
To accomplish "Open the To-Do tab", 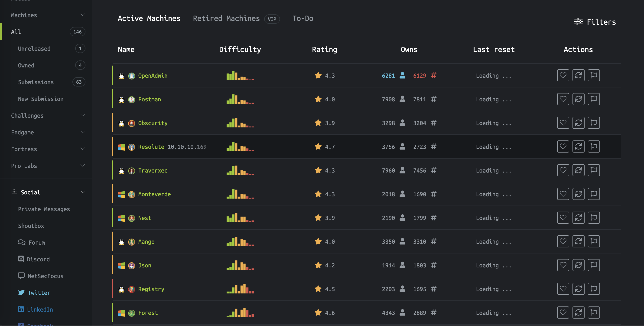I will point(302,19).
